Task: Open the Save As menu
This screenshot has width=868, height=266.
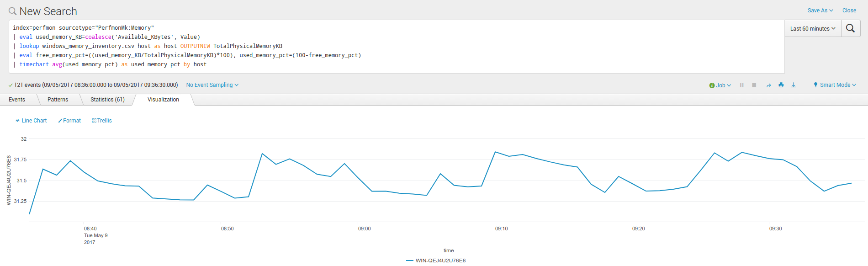Action: click(820, 11)
